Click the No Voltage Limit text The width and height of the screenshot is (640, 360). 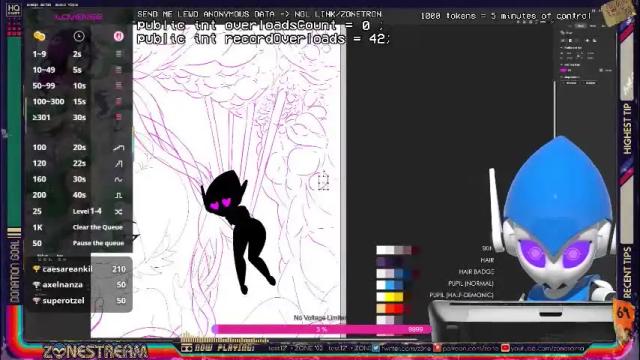(320, 318)
